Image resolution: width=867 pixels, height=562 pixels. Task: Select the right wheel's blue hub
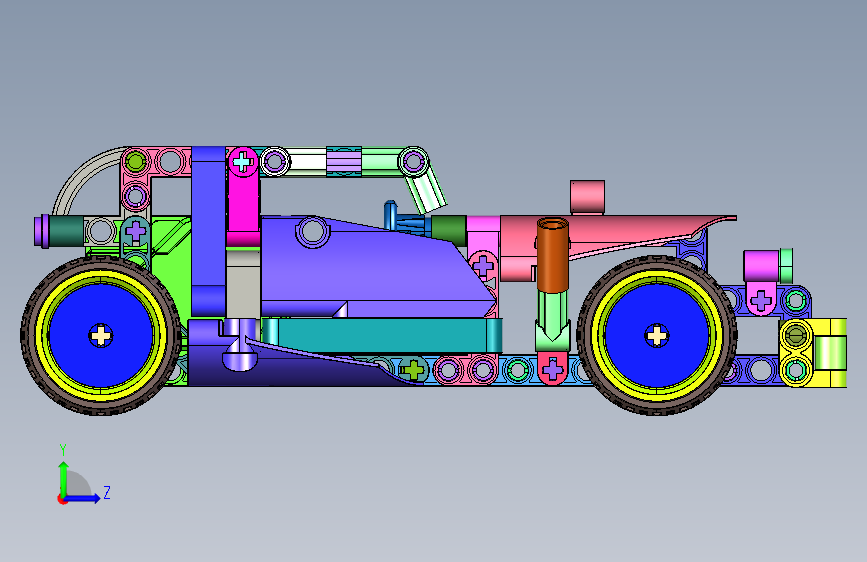[657, 336]
